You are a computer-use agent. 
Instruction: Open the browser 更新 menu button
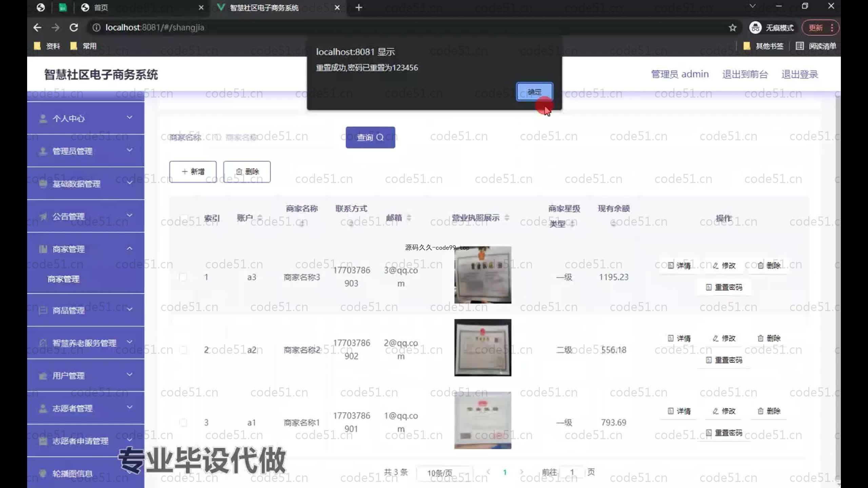821,27
